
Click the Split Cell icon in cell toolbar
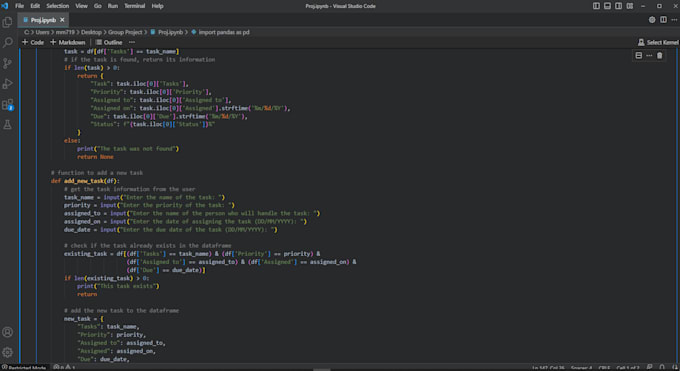[x=638, y=56]
